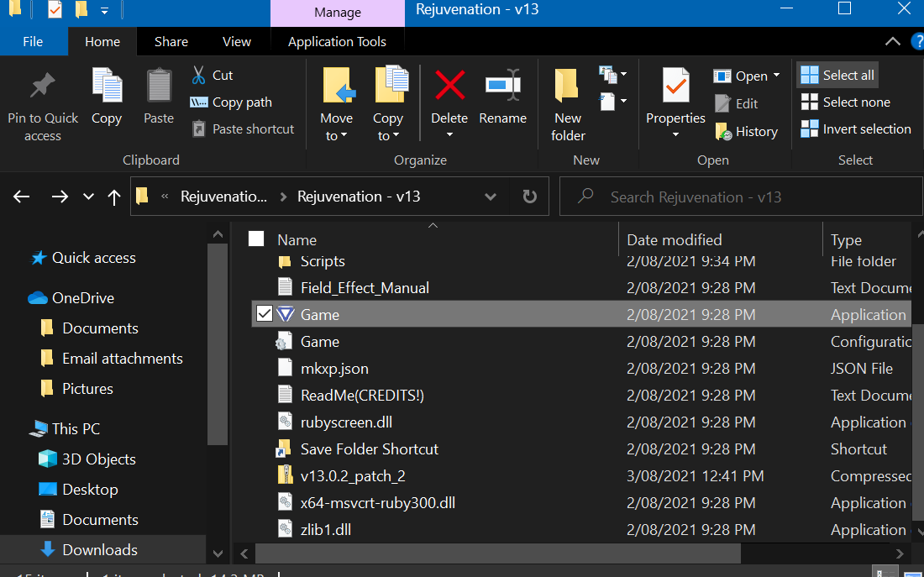924x577 pixels.
Task: Click the Open button in ribbon
Action: (740, 76)
